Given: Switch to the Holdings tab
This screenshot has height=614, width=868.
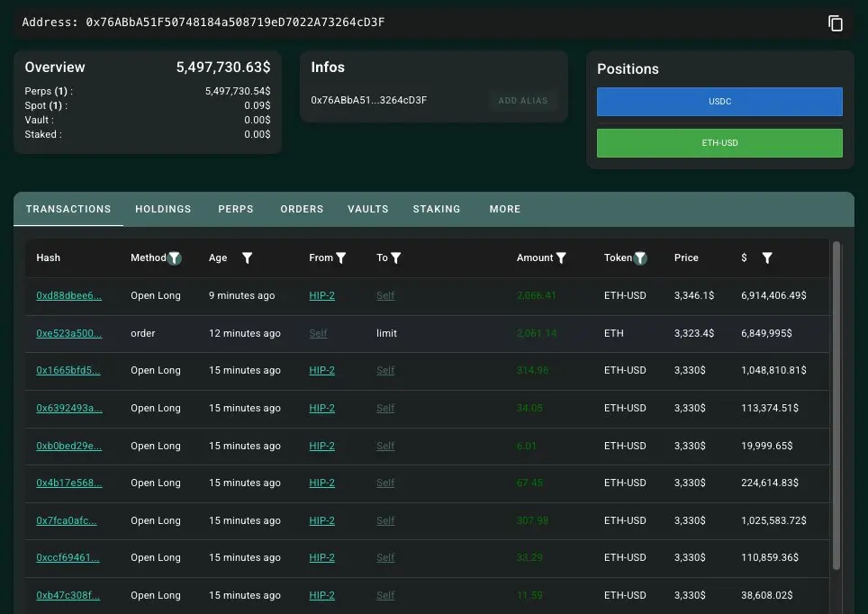Looking at the screenshot, I should (163, 209).
